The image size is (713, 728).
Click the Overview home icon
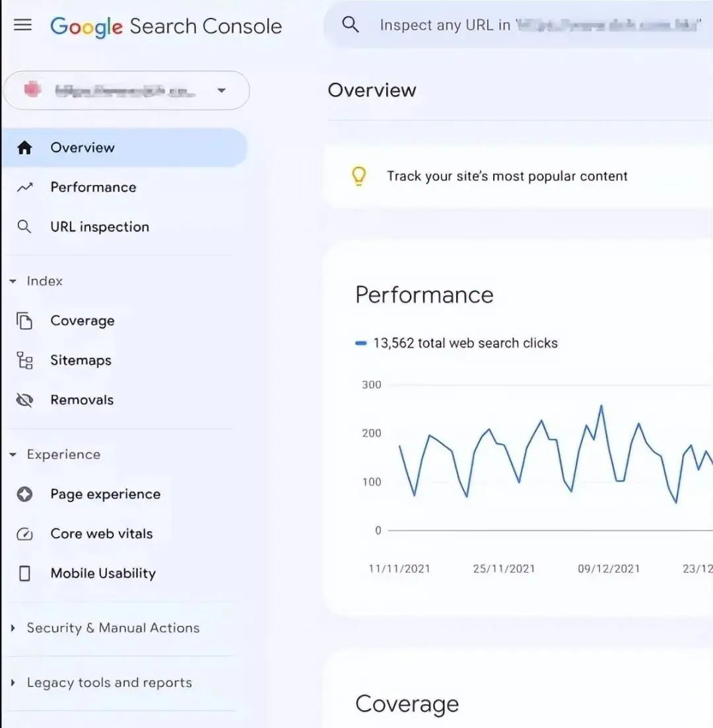pos(24,148)
